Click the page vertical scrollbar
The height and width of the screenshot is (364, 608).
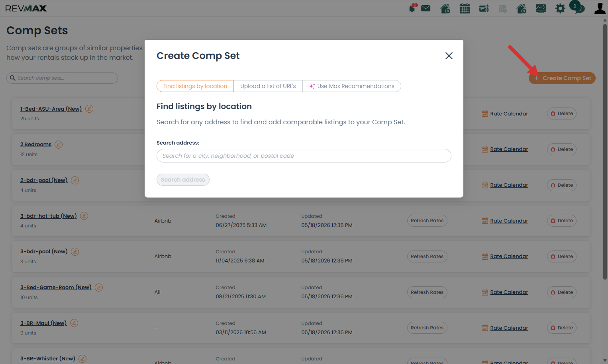tap(605, 151)
